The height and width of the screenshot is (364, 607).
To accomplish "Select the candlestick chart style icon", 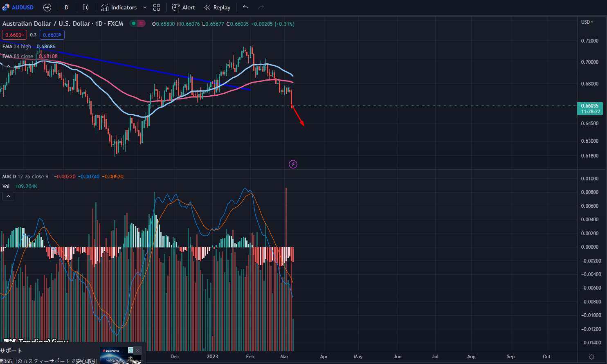I will point(85,7).
